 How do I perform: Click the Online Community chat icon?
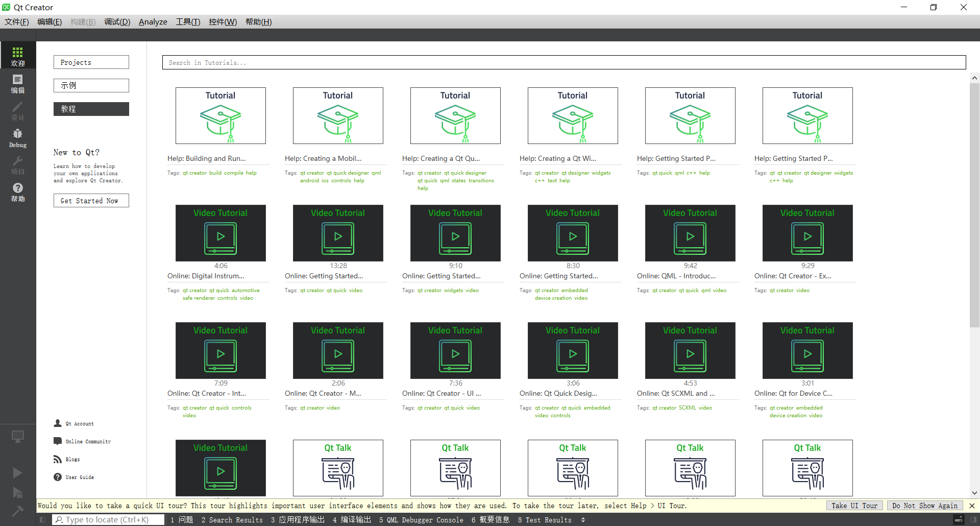pyautogui.click(x=58, y=441)
